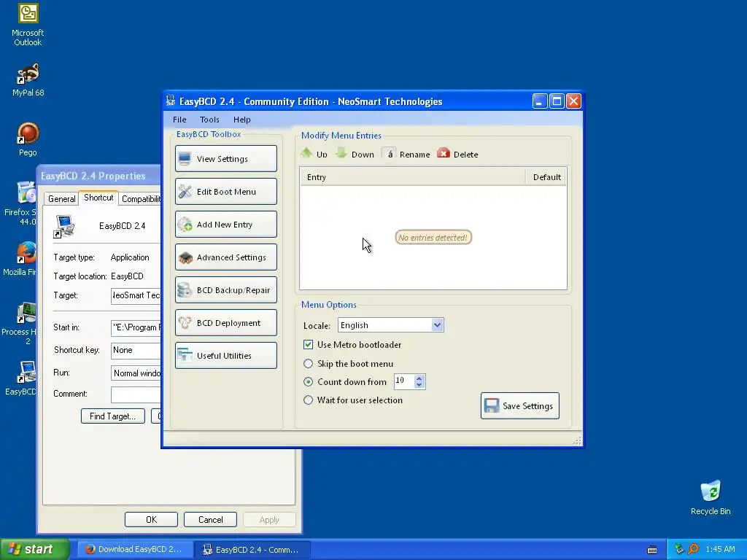747x560 pixels.
Task: Select the Mozilla Firefox desktop icon
Action: click(20, 259)
